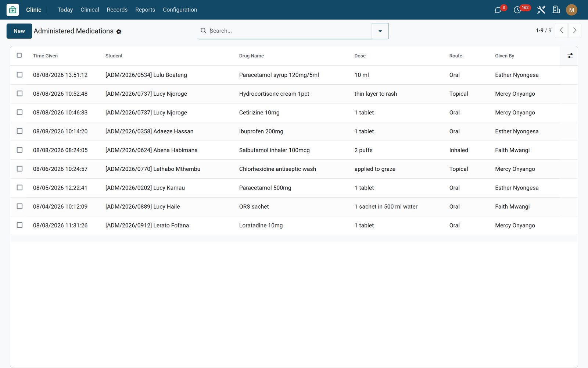The image size is (588, 368).
Task: Open the optional columns adjust icon
Action: coord(570,56)
